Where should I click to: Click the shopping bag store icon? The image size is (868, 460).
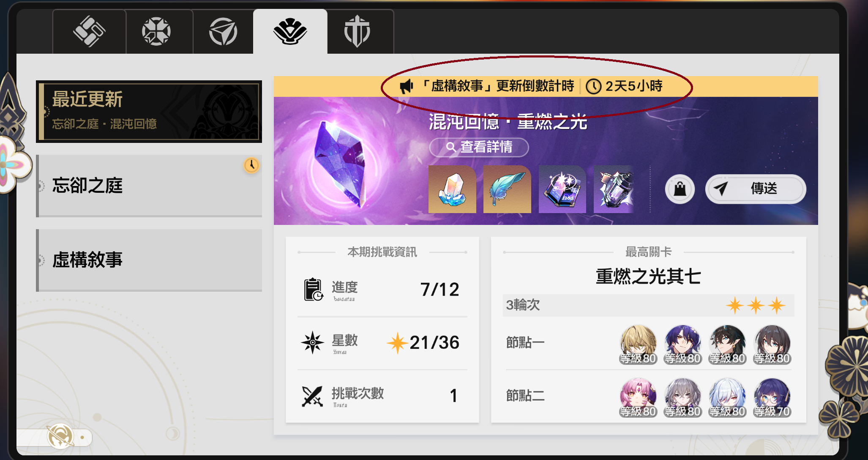[x=680, y=189]
